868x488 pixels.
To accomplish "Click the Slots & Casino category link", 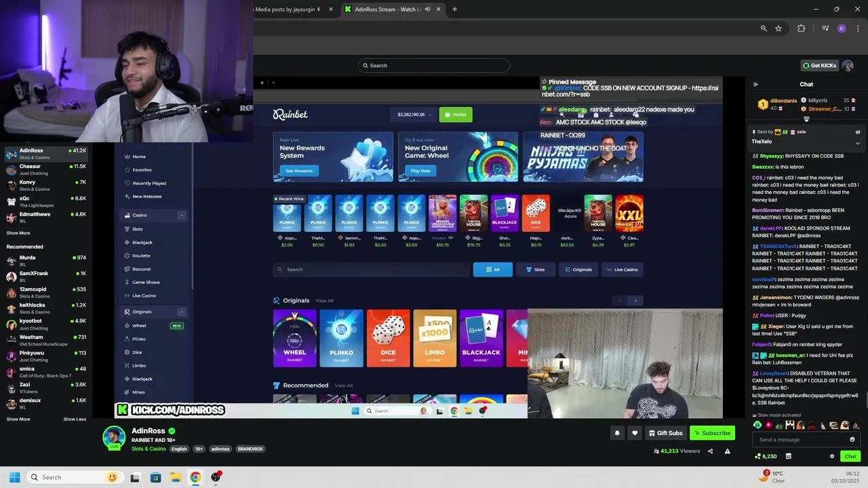I will pos(149,449).
